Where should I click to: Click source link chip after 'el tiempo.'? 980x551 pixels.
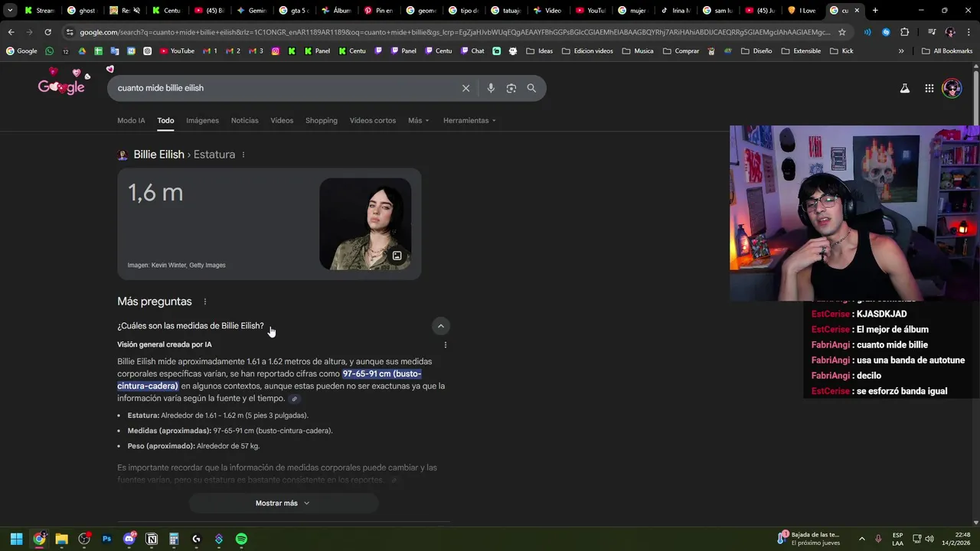point(294,399)
